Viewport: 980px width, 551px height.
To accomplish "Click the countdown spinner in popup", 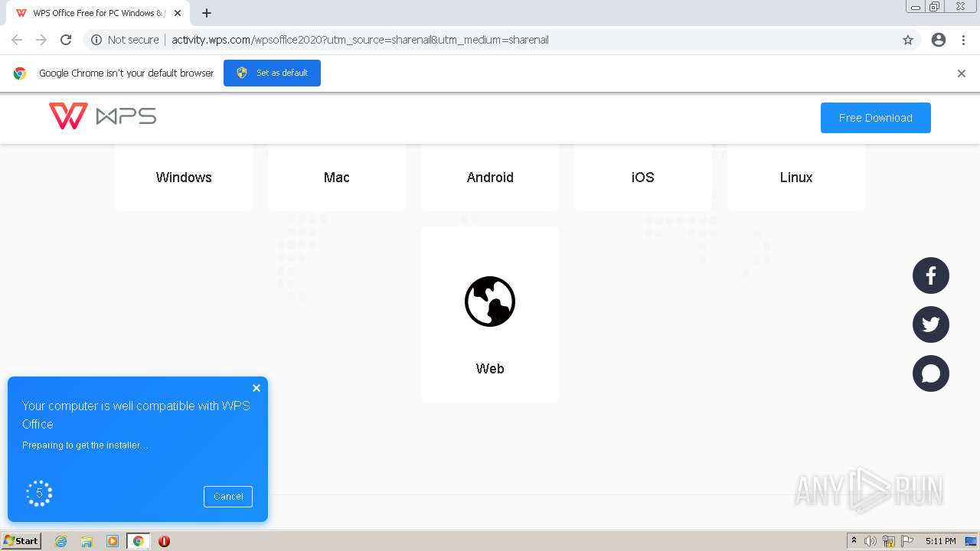I will pos(39,494).
